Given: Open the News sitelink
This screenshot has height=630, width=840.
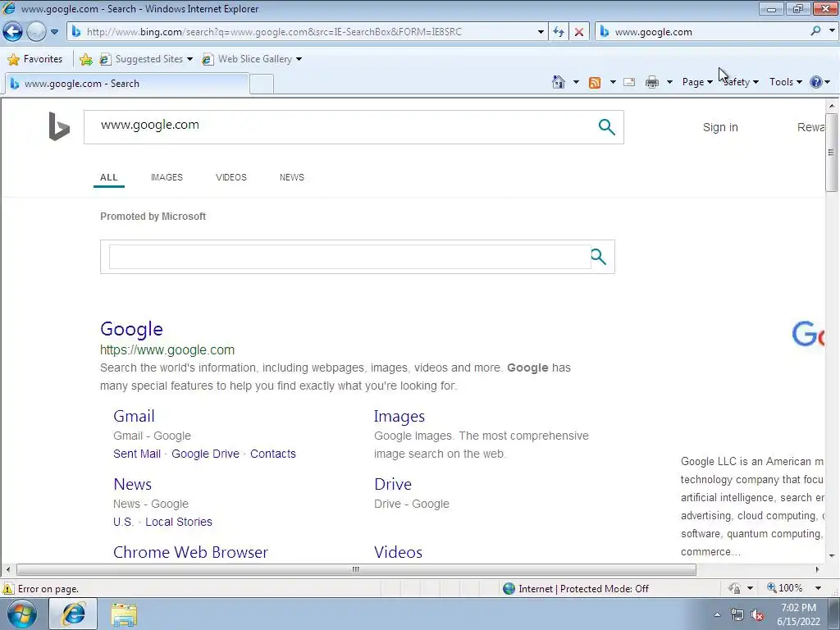Looking at the screenshot, I should coord(132,484).
